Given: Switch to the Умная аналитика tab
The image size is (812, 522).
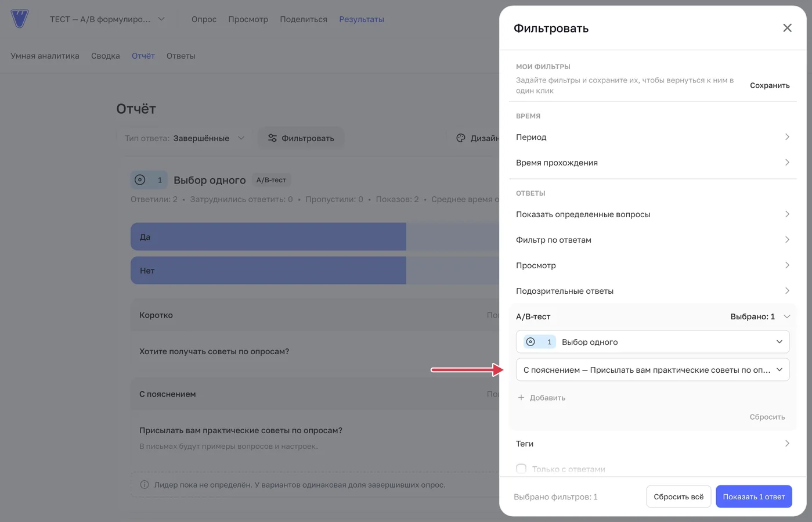Looking at the screenshot, I should (45, 56).
